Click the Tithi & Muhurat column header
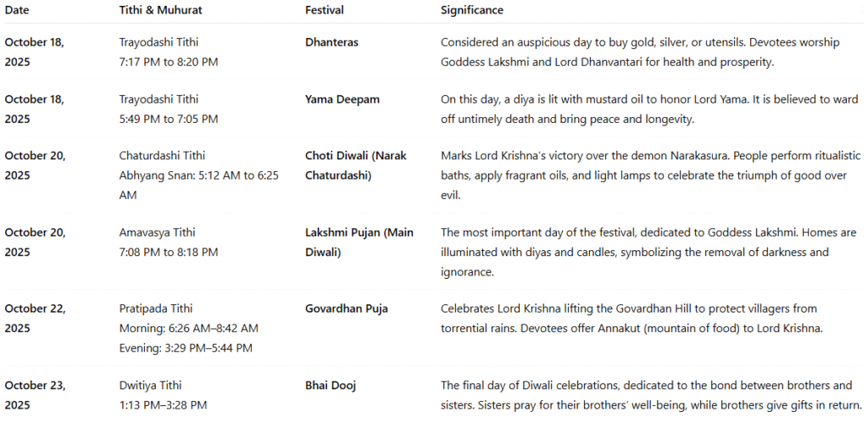Screen dimensions: 868x428 [x=160, y=10]
